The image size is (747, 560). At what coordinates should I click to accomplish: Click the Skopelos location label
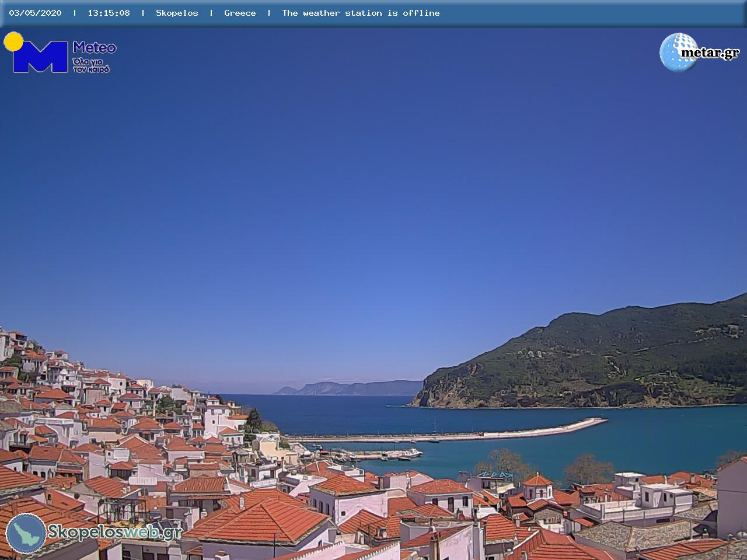[177, 13]
